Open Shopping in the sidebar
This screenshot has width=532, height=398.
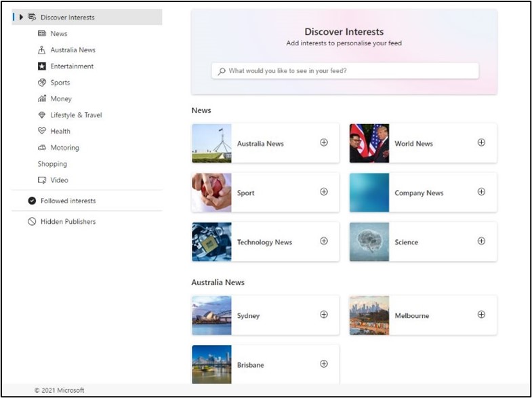coord(52,164)
